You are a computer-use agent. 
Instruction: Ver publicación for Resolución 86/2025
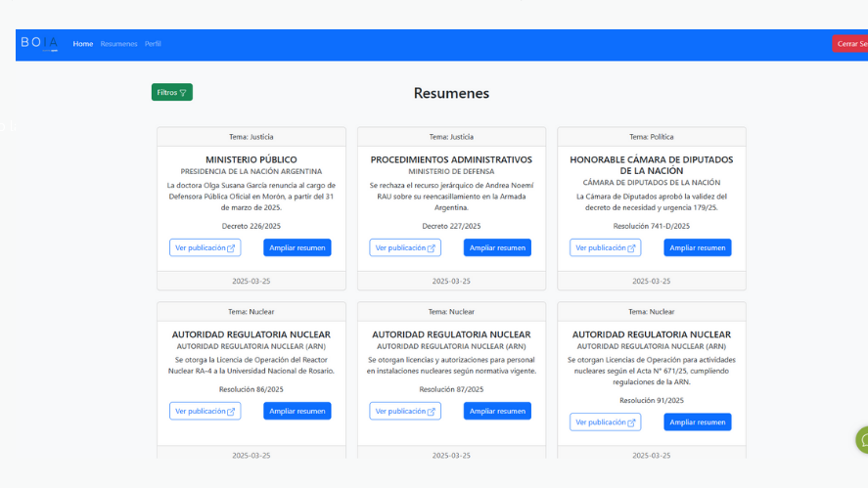point(205,411)
